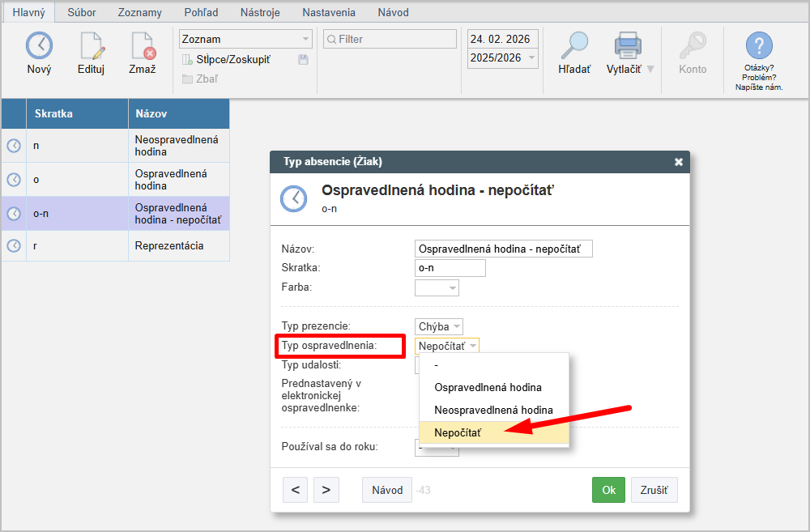Select the Reprezentácia row in the list

pos(168,245)
